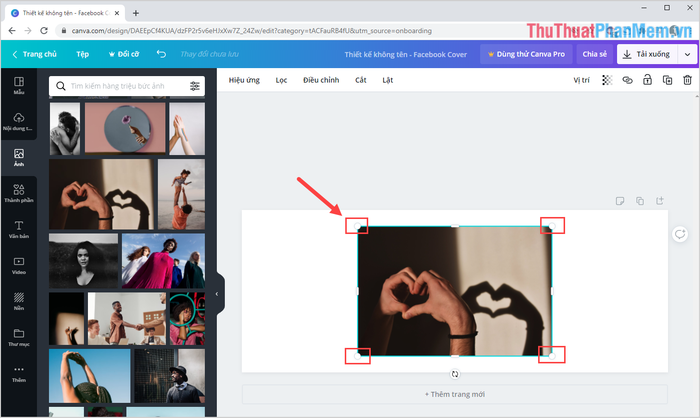Open Hiệu ứng effects menu
Image resolution: width=700 pixels, height=418 pixels.
tap(244, 80)
